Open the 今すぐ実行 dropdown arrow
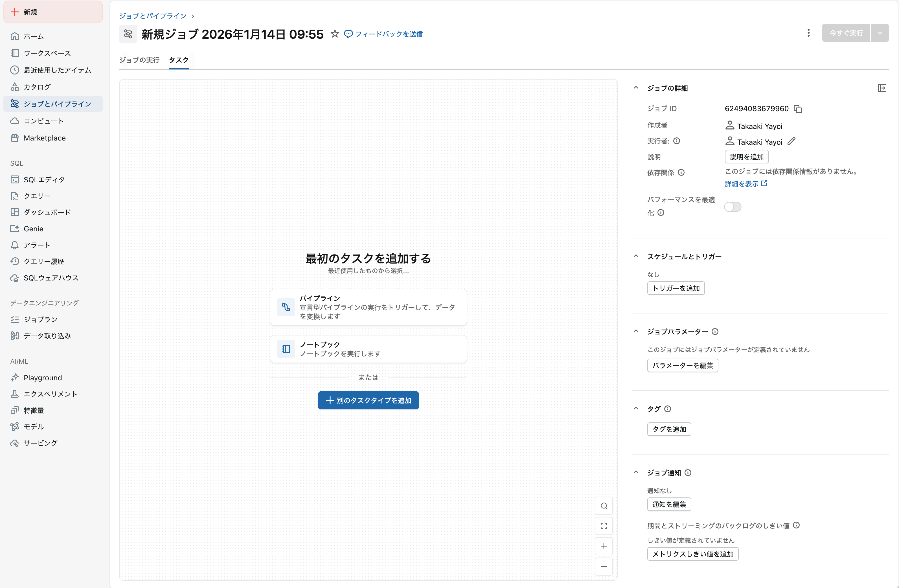Viewport: 899px width, 588px height. (x=880, y=33)
